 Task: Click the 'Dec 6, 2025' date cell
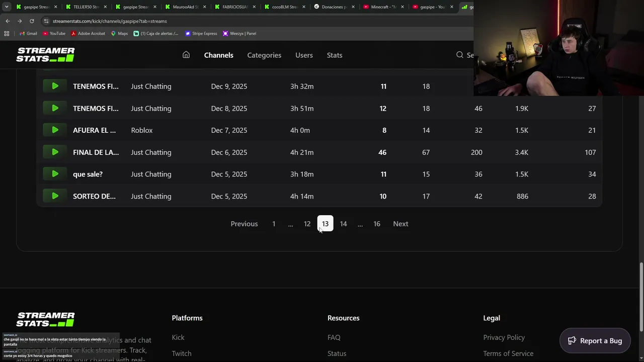pos(229,152)
